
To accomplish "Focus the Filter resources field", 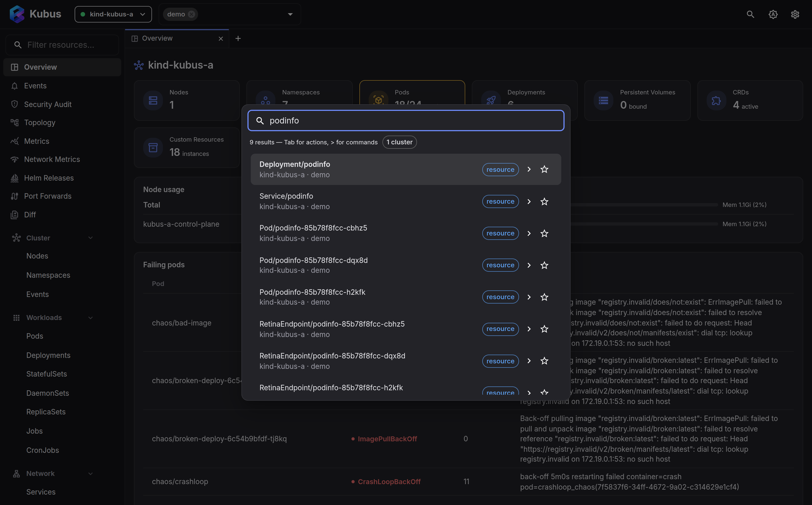I will (x=63, y=45).
